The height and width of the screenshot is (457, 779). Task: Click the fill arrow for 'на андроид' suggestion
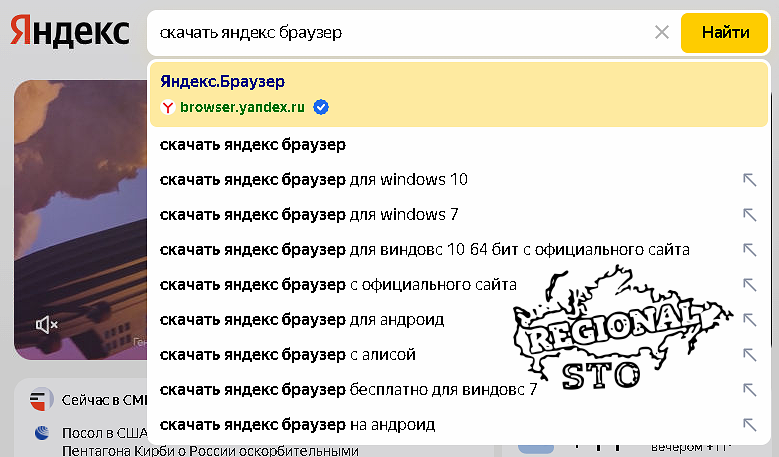click(x=749, y=425)
